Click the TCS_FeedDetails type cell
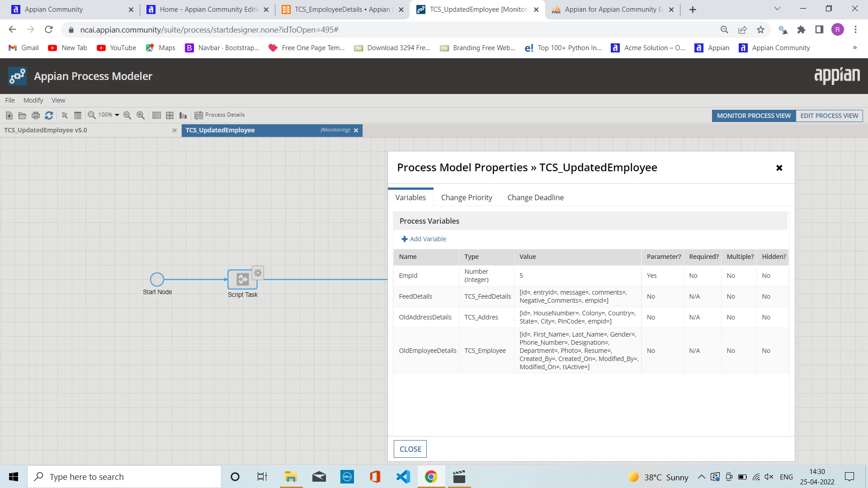This screenshot has width=868, height=488. click(487, 296)
